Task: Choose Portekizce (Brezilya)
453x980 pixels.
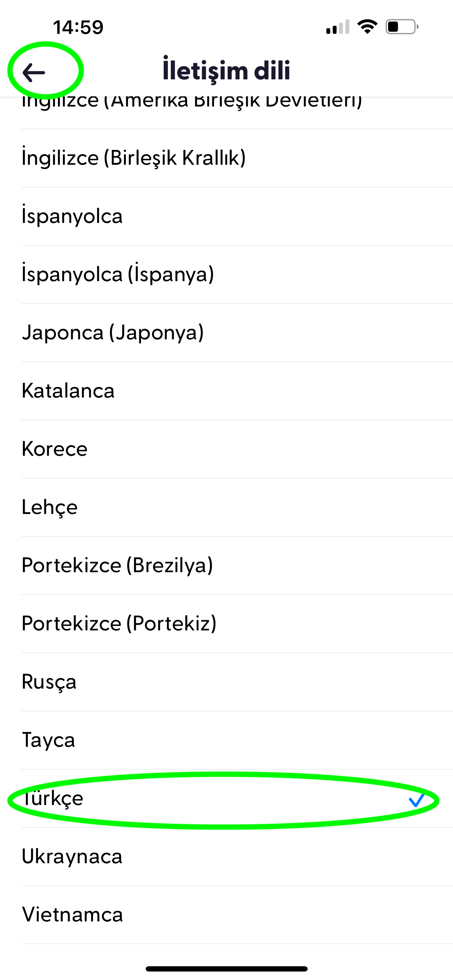Action: [x=117, y=565]
